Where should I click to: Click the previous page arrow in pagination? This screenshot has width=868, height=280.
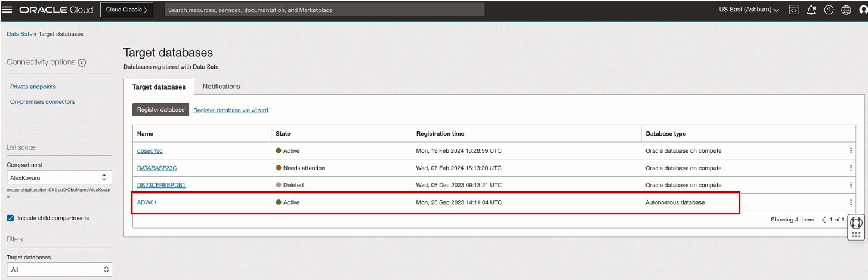pyautogui.click(x=824, y=220)
